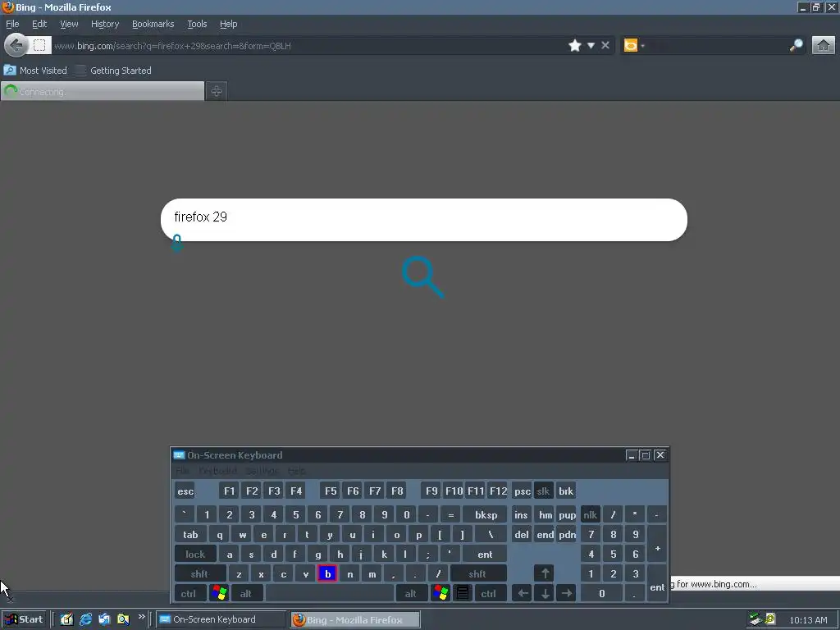The width and height of the screenshot is (840, 630).
Task: Toggle the nlk num lock key
Action: (591, 515)
